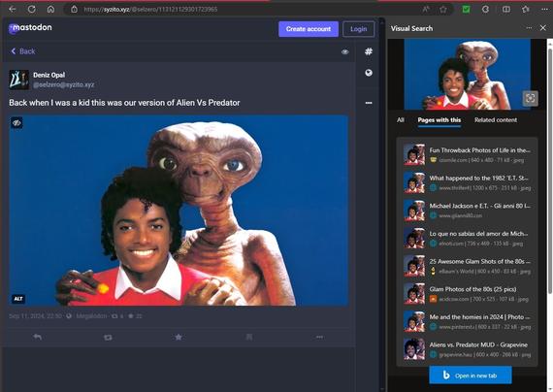
Task: Add this page to favorites star
Action: (443, 10)
